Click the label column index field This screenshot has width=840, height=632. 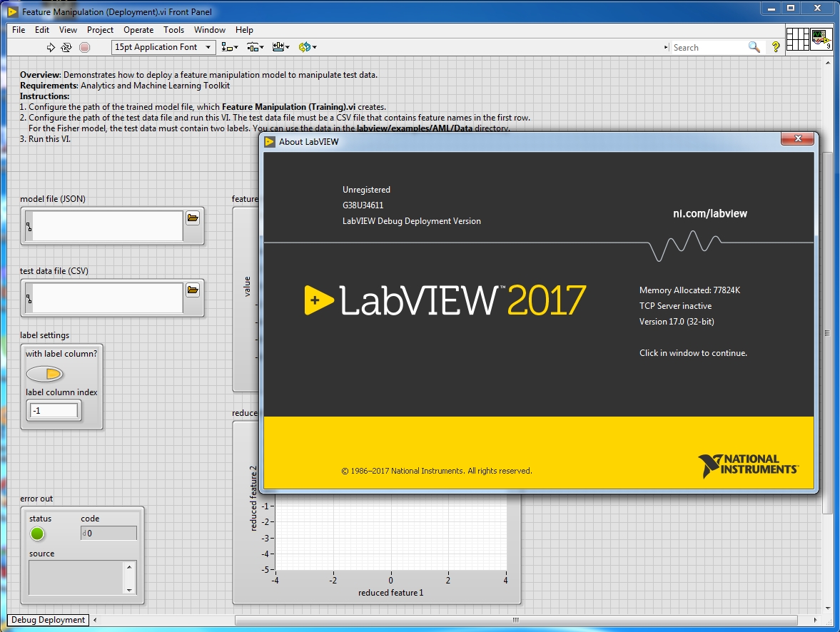tap(54, 411)
